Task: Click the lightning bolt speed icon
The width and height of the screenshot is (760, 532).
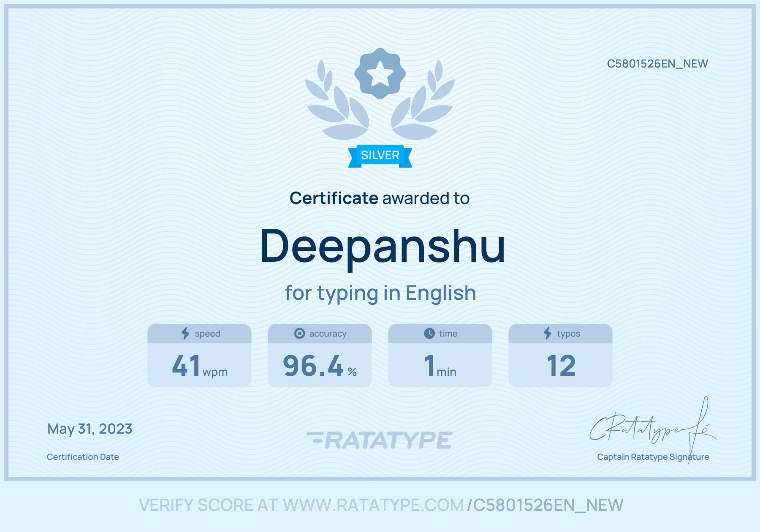Action: [185, 333]
